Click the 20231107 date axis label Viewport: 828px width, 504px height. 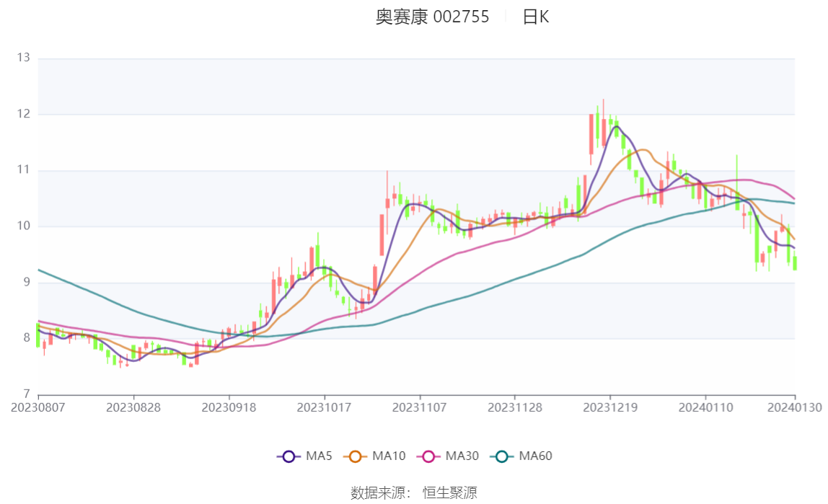tap(420, 408)
